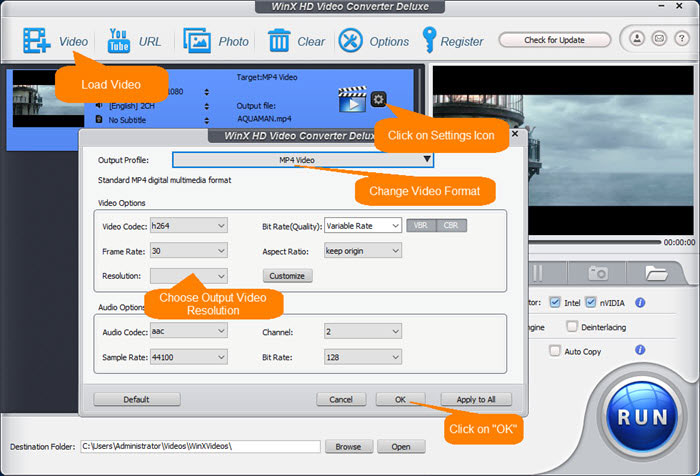Click the Clear trash can icon
Viewport: 700px width, 476px height.
click(279, 41)
